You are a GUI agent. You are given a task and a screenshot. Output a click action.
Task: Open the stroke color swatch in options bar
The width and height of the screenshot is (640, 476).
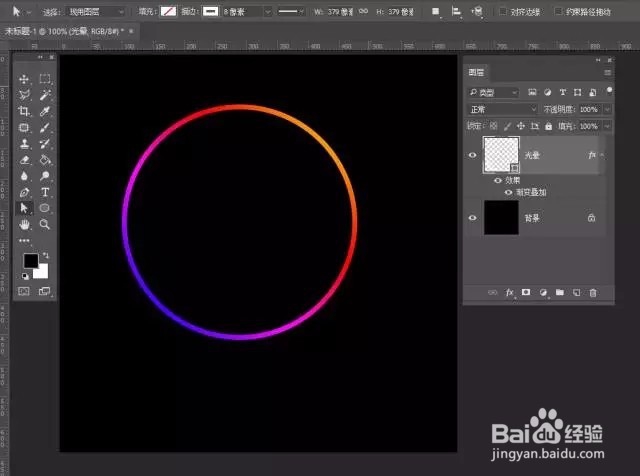[x=211, y=11]
